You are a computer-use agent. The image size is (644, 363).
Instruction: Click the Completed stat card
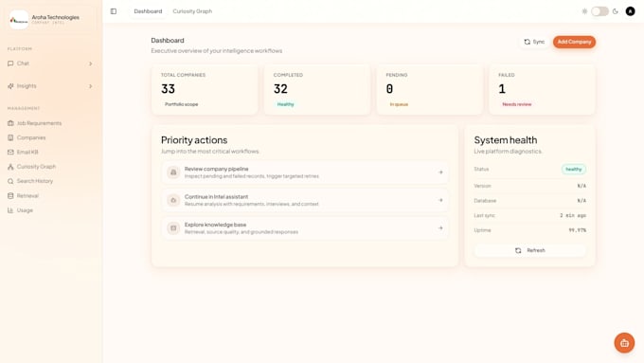point(317,89)
